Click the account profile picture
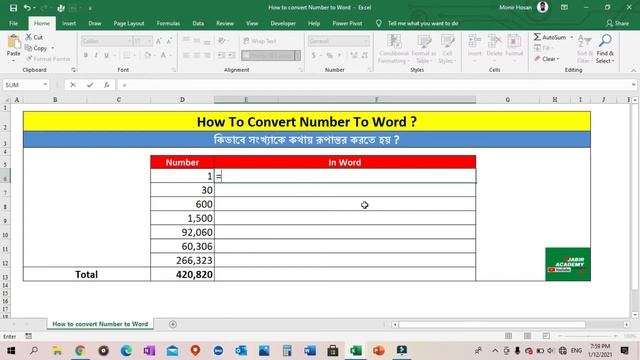This screenshot has height=360, width=640. coord(542,7)
